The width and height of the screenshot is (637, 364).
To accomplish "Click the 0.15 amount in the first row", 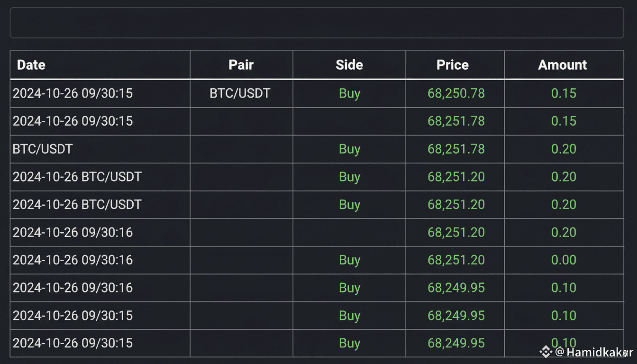I will pyautogui.click(x=564, y=93).
